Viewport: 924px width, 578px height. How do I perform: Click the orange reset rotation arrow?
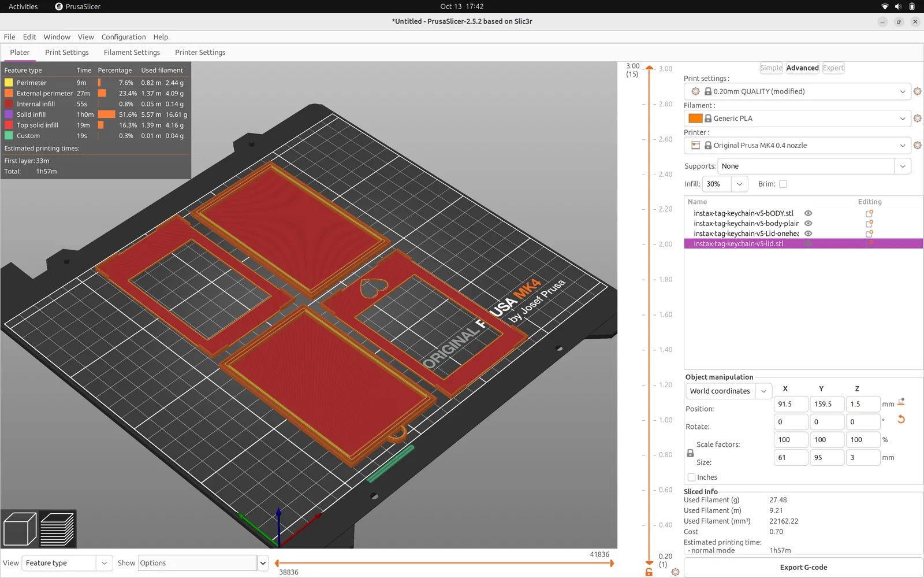[901, 420]
